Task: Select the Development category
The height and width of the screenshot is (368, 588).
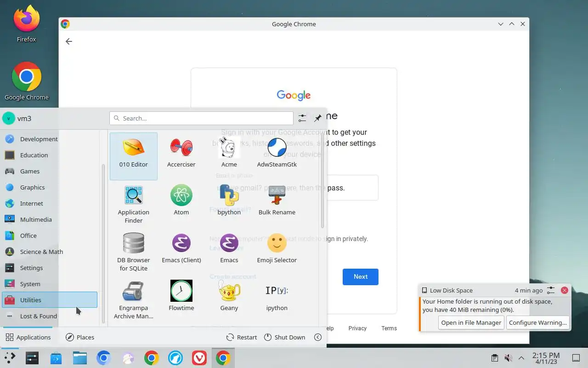Action: [x=50, y=139]
